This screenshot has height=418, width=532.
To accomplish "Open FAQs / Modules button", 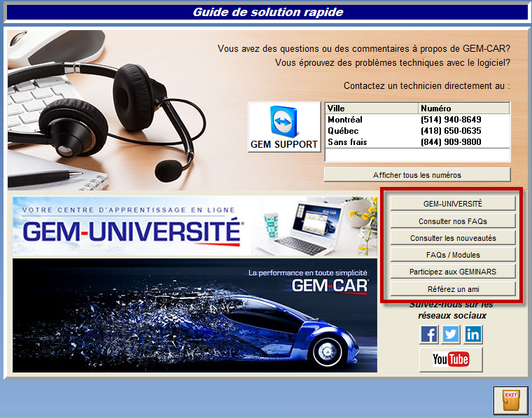I will (453, 254).
